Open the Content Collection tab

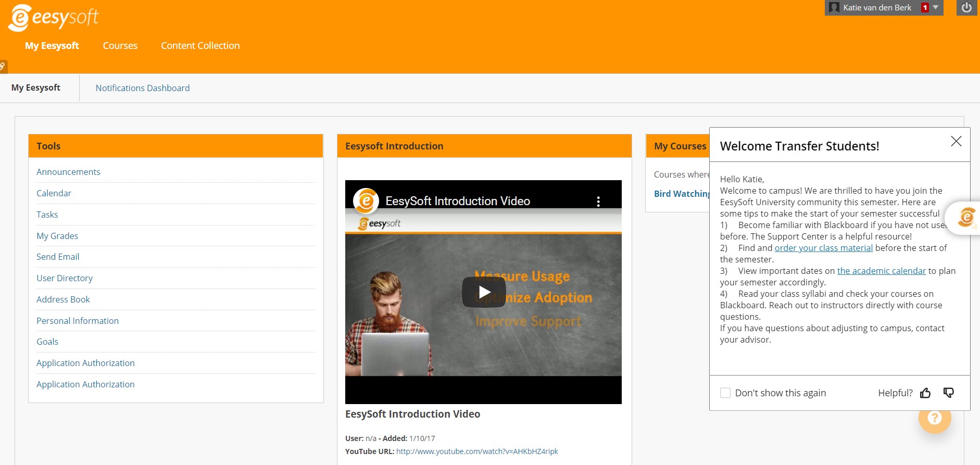click(200, 46)
